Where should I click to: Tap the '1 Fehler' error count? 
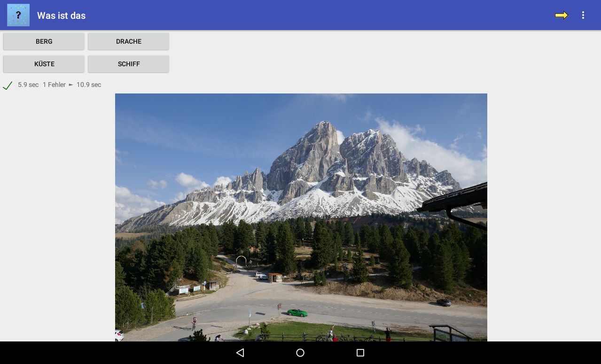[54, 85]
